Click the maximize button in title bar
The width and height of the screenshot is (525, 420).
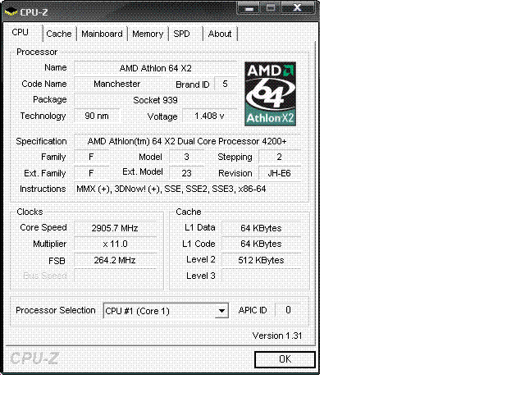(x=271, y=8)
